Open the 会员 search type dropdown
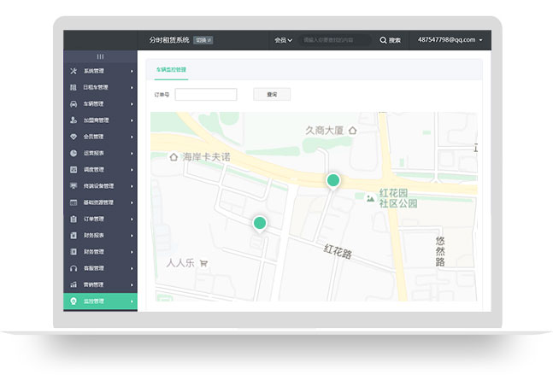The image size is (553, 392). click(x=283, y=40)
